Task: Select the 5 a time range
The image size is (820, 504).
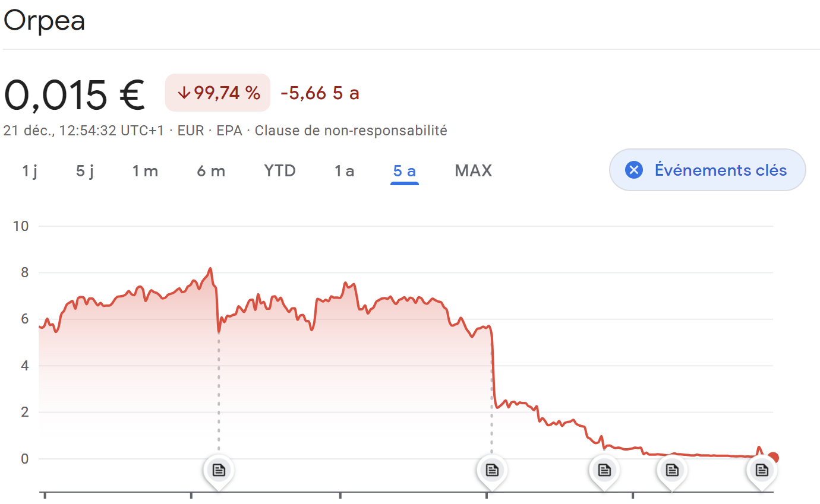Action: pyautogui.click(x=405, y=171)
